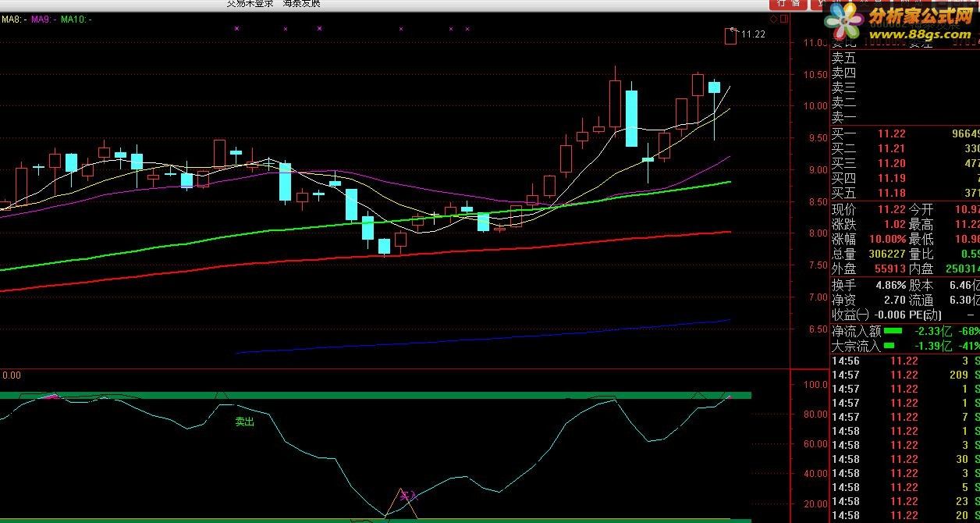Select the 卖四 order row
This screenshot has height=523, width=980.
(904, 73)
